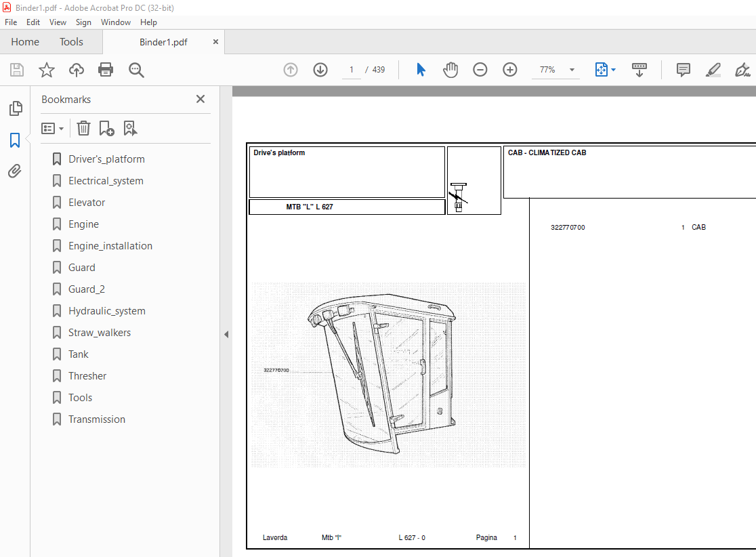Open the Sign menu
This screenshot has height=557, width=756.
tap(83, 22)
